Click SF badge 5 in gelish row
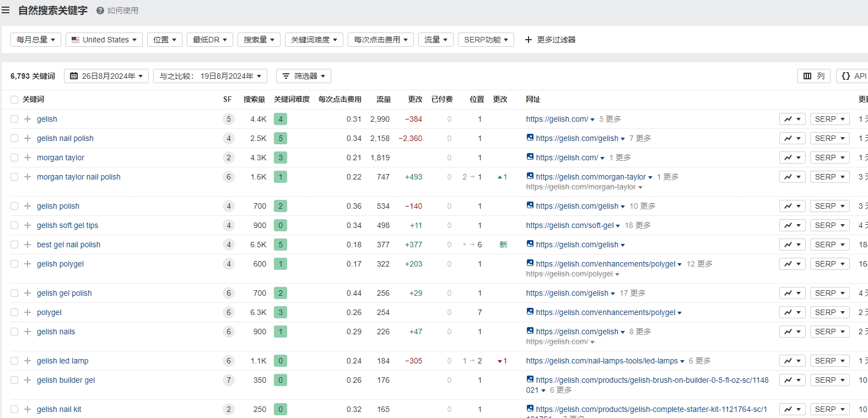Image resolution: width=868 pixels, height=418 pixels. click(x=229, y=119)
